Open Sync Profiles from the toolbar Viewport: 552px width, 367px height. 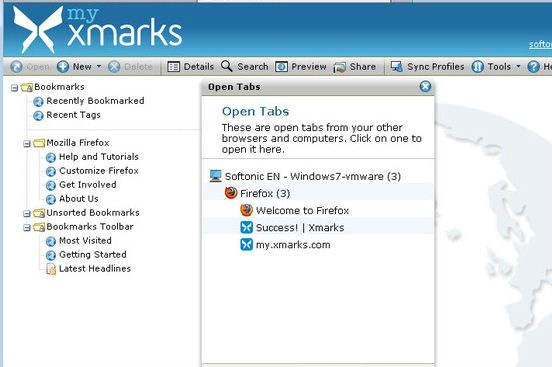(x=436, y=67)
